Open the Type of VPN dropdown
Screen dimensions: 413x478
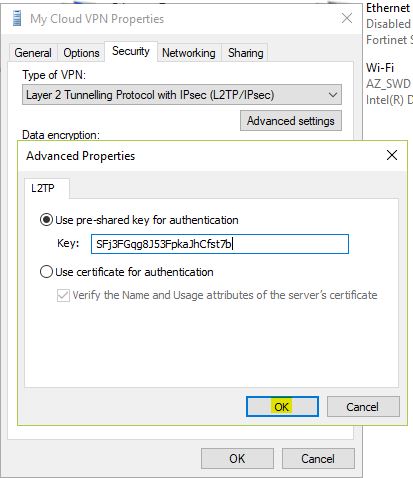tap(182, 95)
